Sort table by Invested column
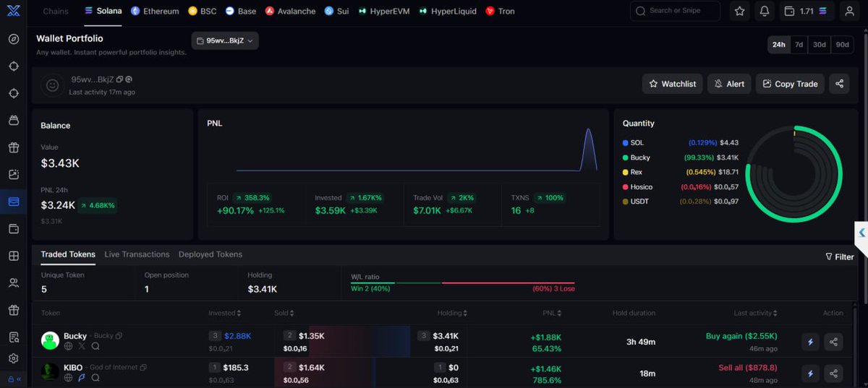 (x=225, y=313)
